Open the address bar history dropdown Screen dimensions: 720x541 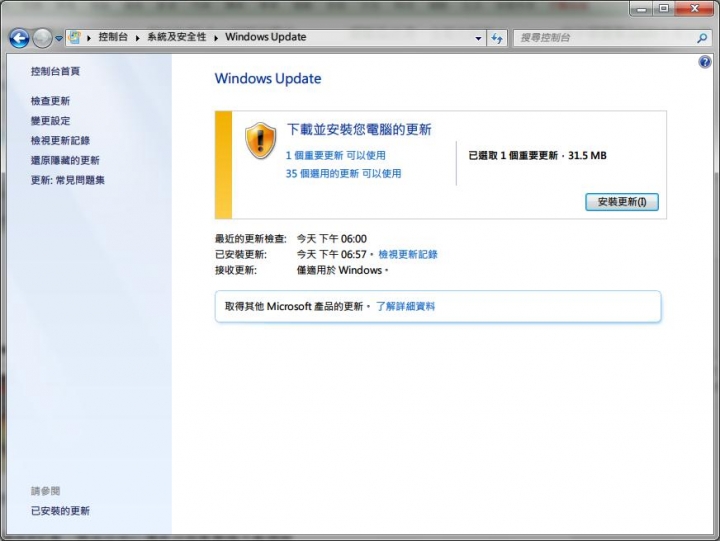point(478,38)
